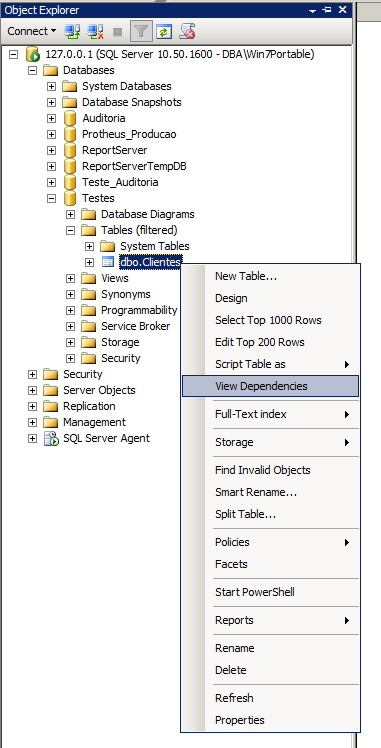Image resolution: width=381 pixels, height=748 pixels.
Task: Choose Split Table... menu entry
Action: pos(270,514)
